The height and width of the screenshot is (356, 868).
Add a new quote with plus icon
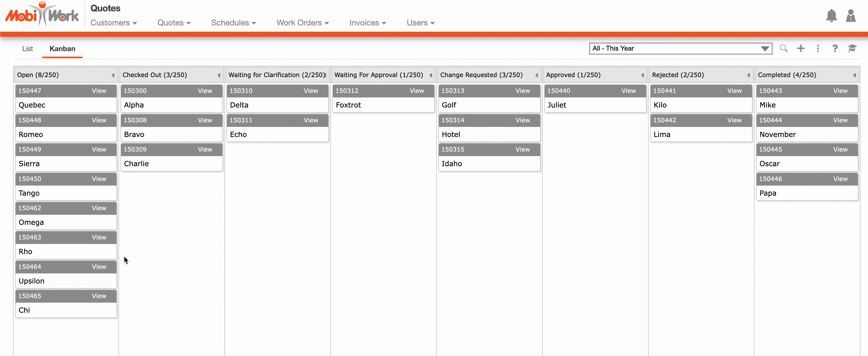coord(801,48)
